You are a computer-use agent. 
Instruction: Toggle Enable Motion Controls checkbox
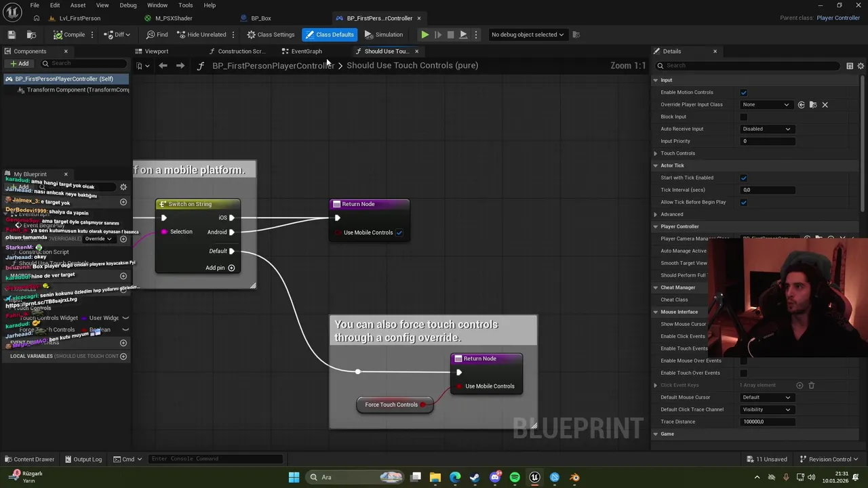tap(744, 92)
